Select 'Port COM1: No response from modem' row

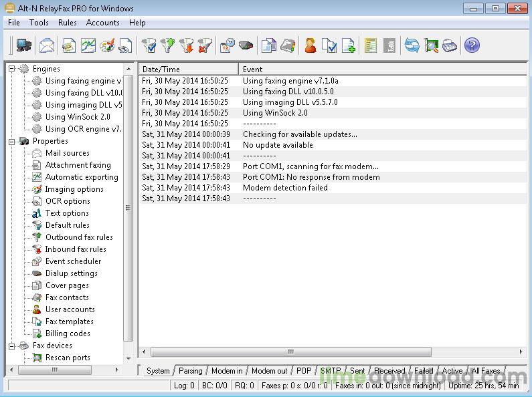pyautogui.click(x=333, y=177)
